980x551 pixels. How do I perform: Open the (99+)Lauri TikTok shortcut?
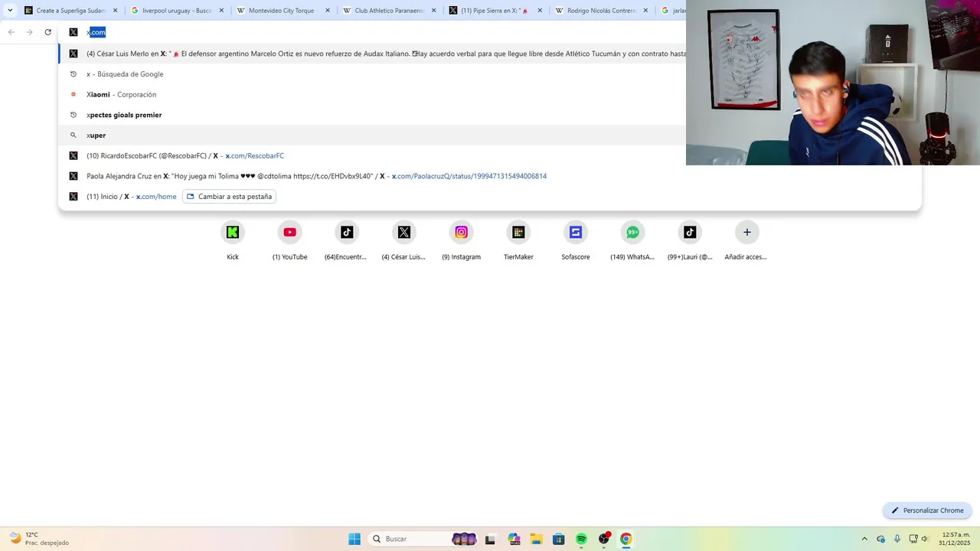point(690,241)
